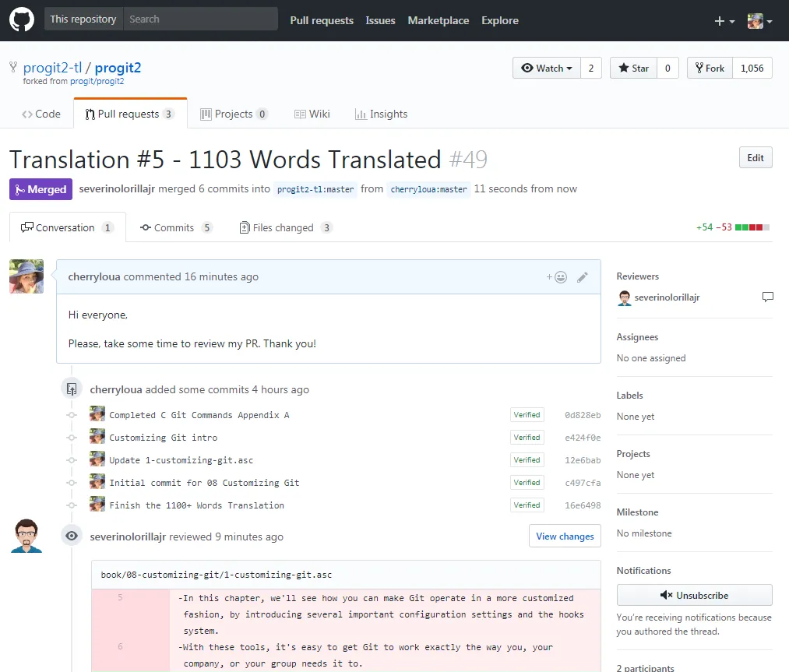
Task: Click Unsubscribe notifications button
Action: (x=695, y=595)
